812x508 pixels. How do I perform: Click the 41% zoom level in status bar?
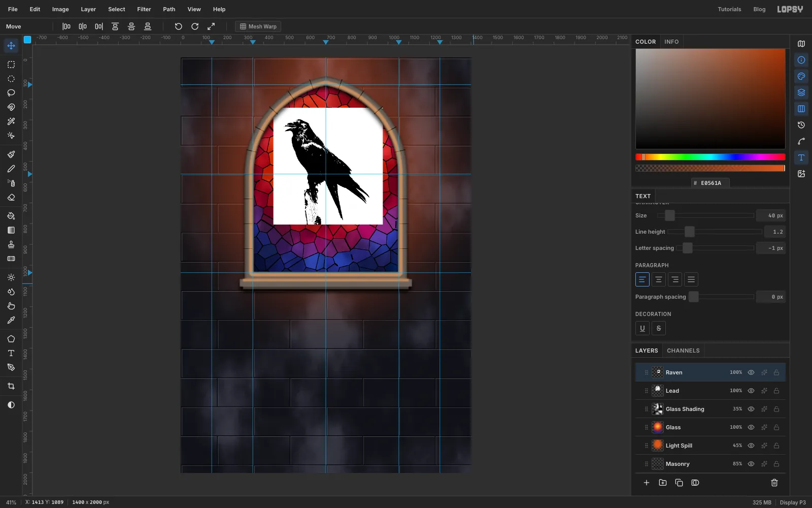click(x=11, y=502)
